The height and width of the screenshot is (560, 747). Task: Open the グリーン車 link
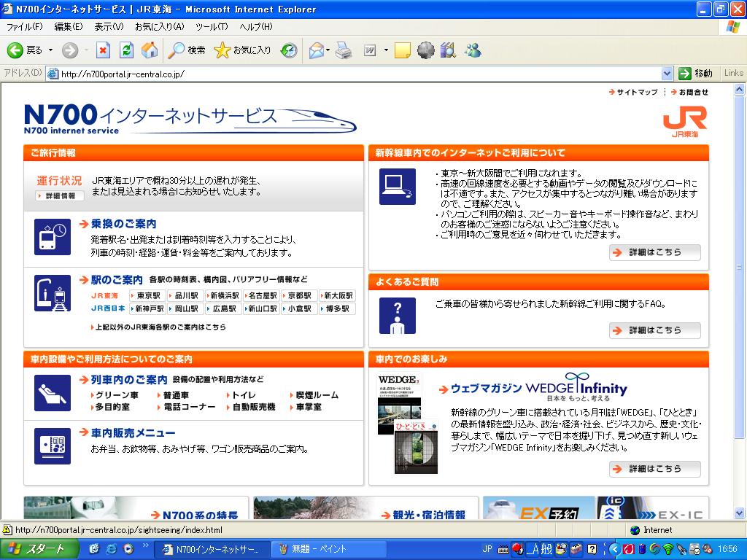[x=115, y=395]
